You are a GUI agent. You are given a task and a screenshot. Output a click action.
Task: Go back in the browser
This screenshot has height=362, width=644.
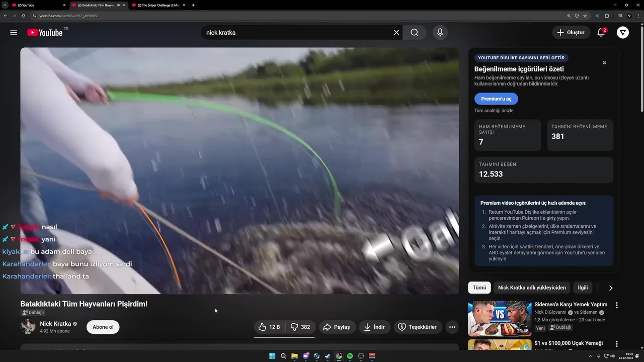tap(5, 16)
